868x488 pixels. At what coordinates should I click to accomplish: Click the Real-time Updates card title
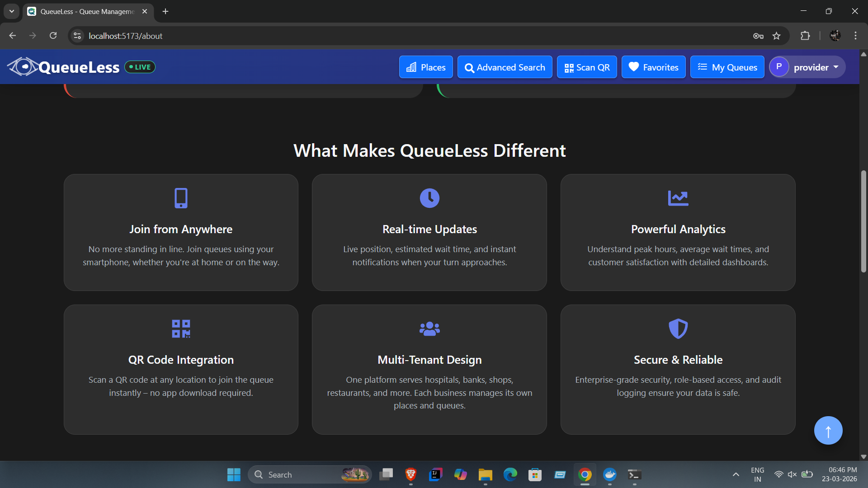(x=429, y=229)
